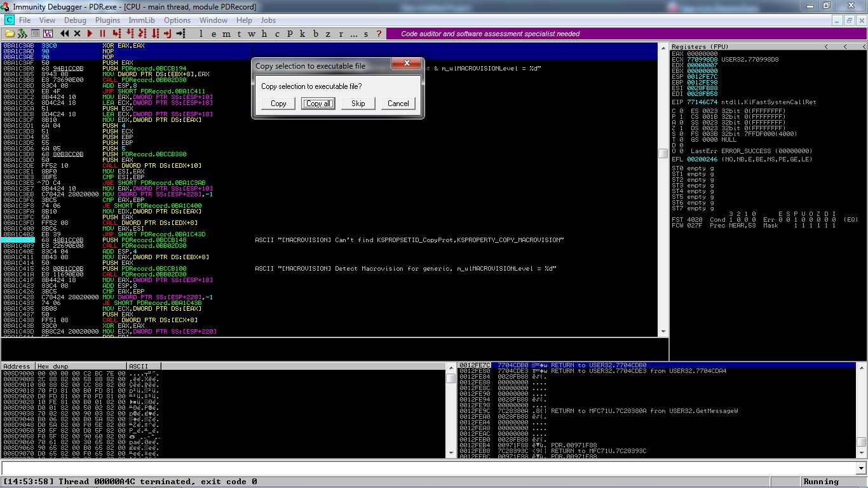868x488 pixels.
Task: Close program with toolbar X icon
Action: [78, 33]
